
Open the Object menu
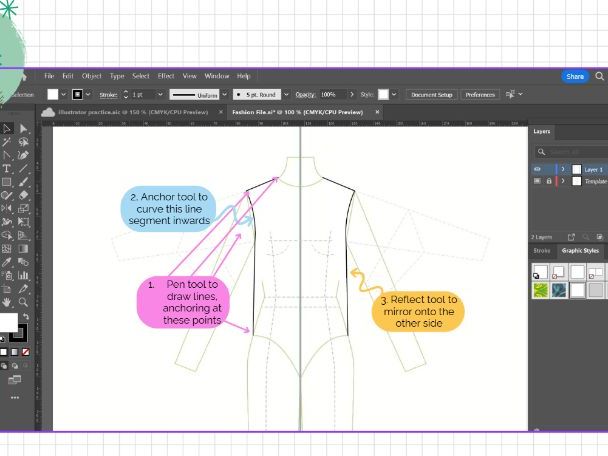tap(92, 76)
